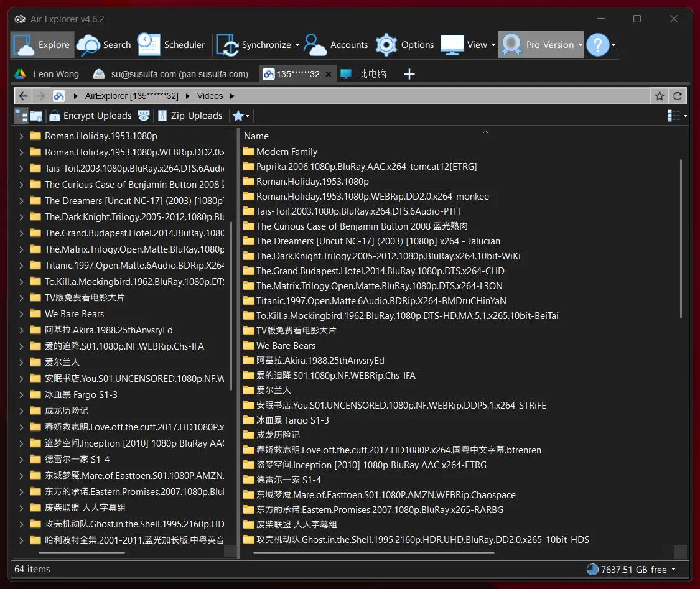Select TV版免费看电影大片 in the tree
This screenshot has height=589, width=700.
85,298
